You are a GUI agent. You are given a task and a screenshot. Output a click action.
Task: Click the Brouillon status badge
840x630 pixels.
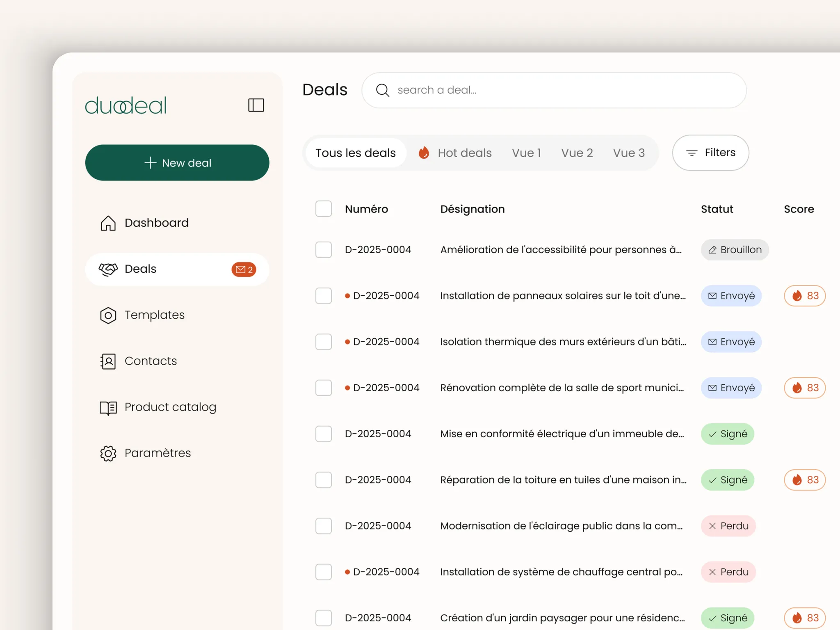point(735,250)
